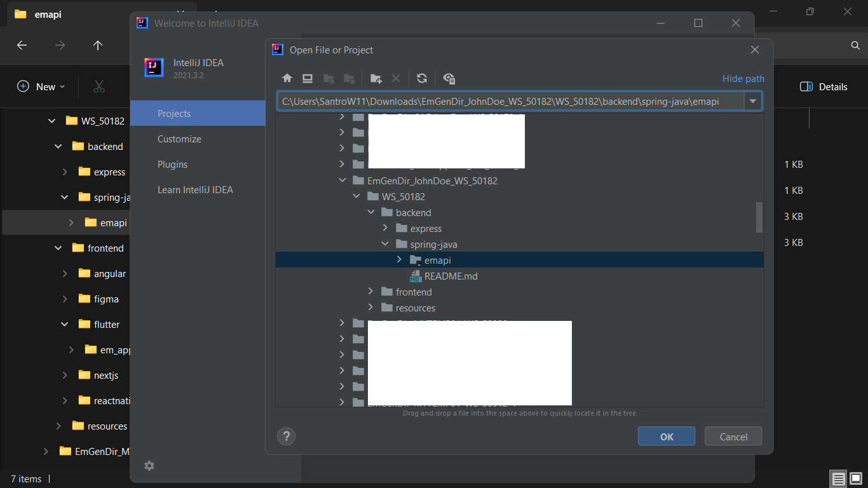Click grayed-out Module Directory toolbar icon
Image resolution: width=868 pixels, height=488 pixels.
(349, 78)
